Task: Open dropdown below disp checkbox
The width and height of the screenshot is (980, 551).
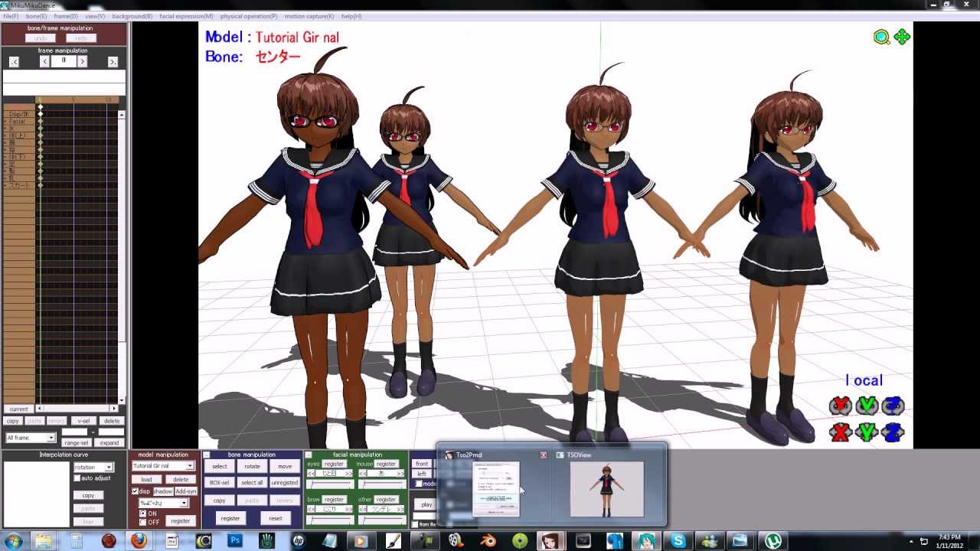Action: (184, 503)
